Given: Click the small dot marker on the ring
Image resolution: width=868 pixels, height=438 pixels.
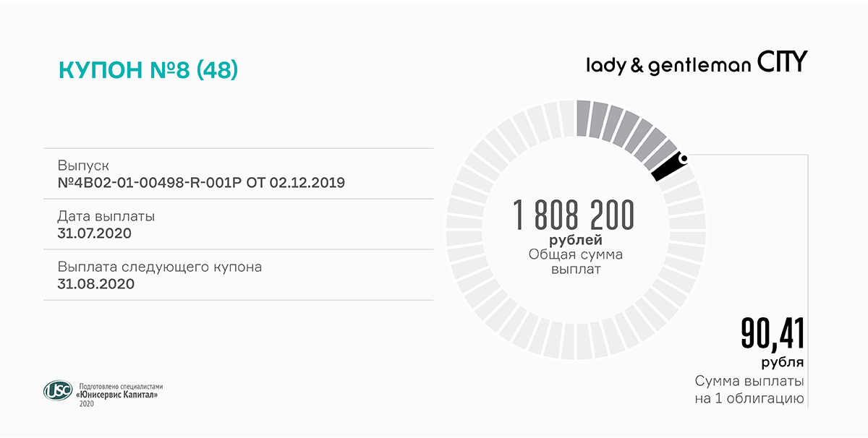Looking at the screenshot, I should pyautogui.click(x=684, y=158).
